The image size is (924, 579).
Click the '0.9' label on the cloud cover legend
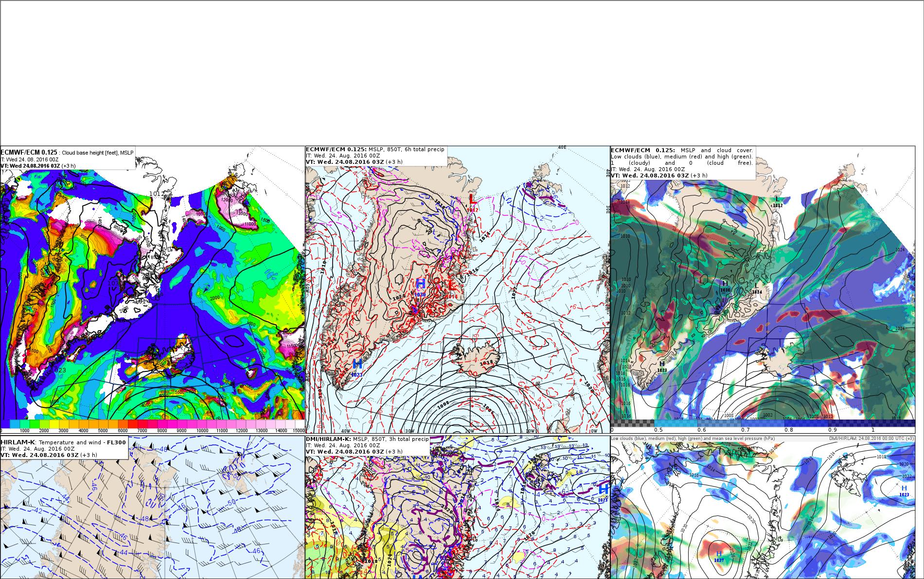pos(832,430)
